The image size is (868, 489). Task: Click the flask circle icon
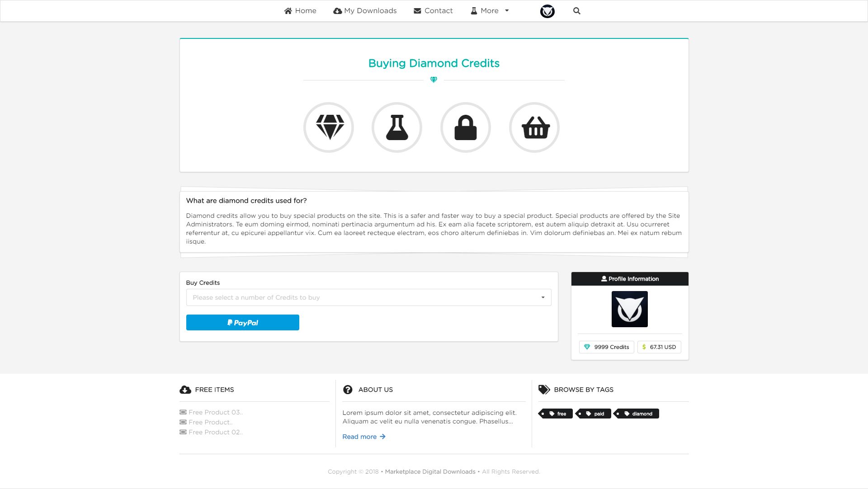[397, 127]
